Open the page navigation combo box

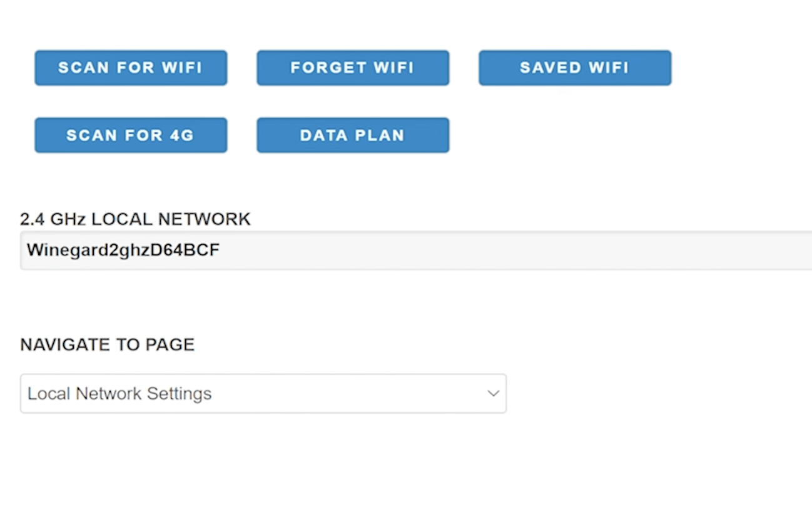[x=263, y=394]
